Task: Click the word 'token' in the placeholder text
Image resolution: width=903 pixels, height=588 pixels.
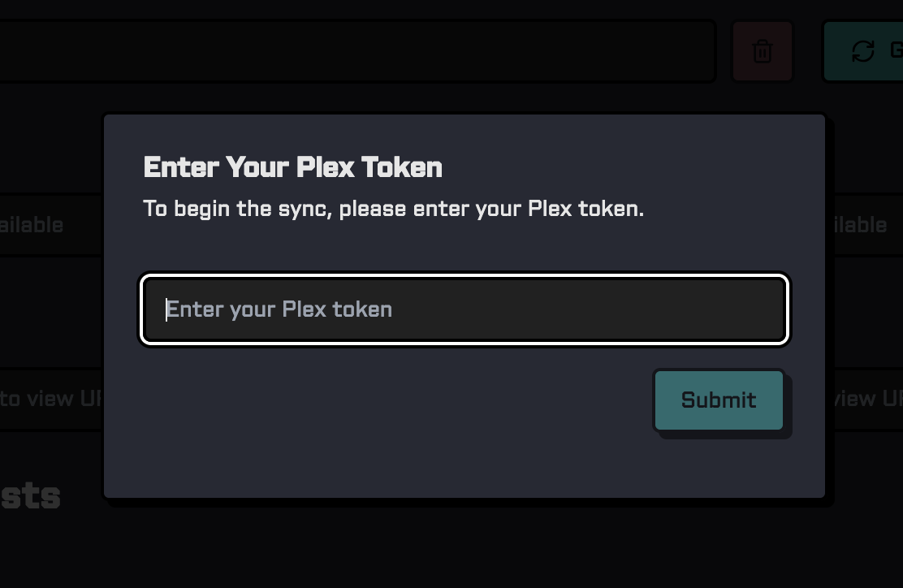Action: (x=362, y=309)
